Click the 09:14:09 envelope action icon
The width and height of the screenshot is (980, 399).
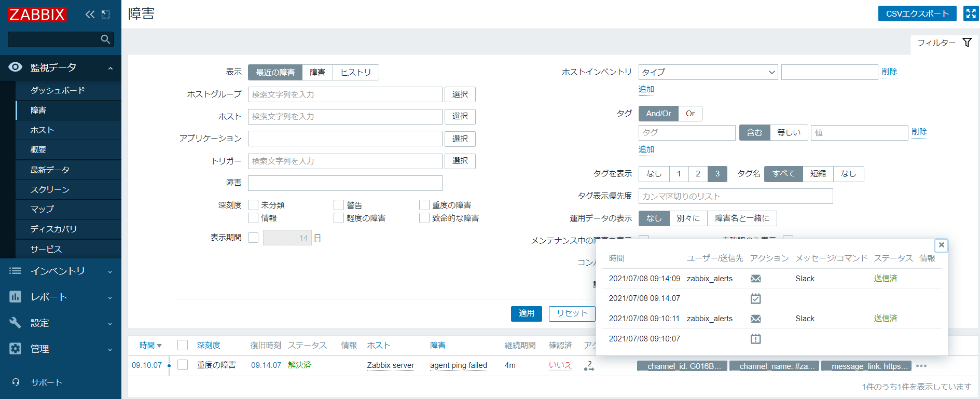click(756, 279)
